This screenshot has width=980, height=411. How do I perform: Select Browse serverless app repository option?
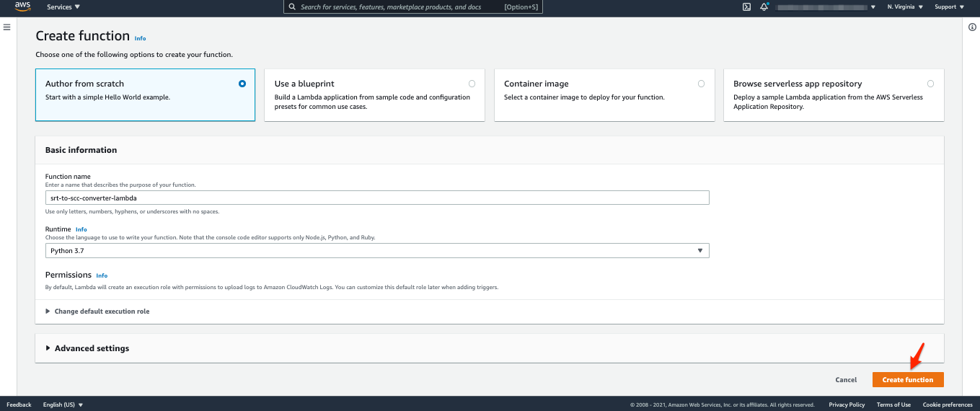coord(834,94)
